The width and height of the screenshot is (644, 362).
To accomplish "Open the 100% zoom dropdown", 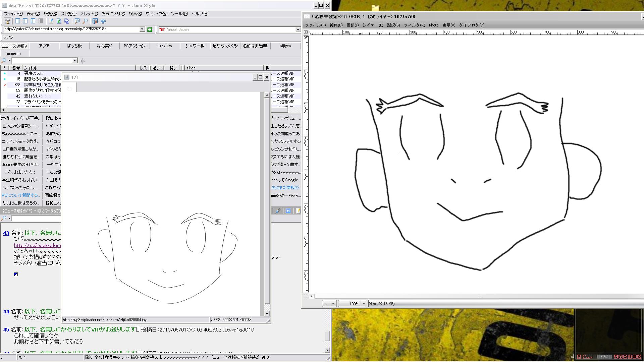I will coord(364,304).
